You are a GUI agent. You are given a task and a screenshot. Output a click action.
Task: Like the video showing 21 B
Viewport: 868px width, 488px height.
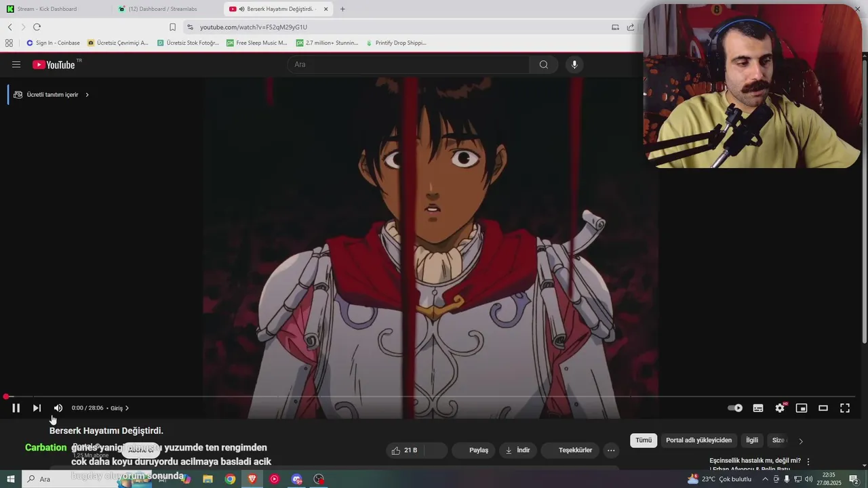pyautogui.click(x=405, y=450)
